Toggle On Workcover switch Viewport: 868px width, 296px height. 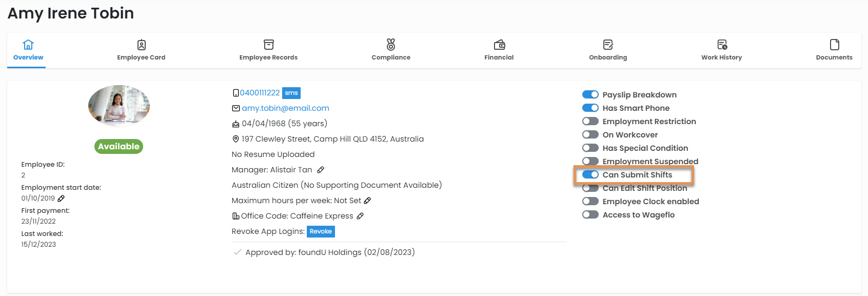(x=590, y=134)
